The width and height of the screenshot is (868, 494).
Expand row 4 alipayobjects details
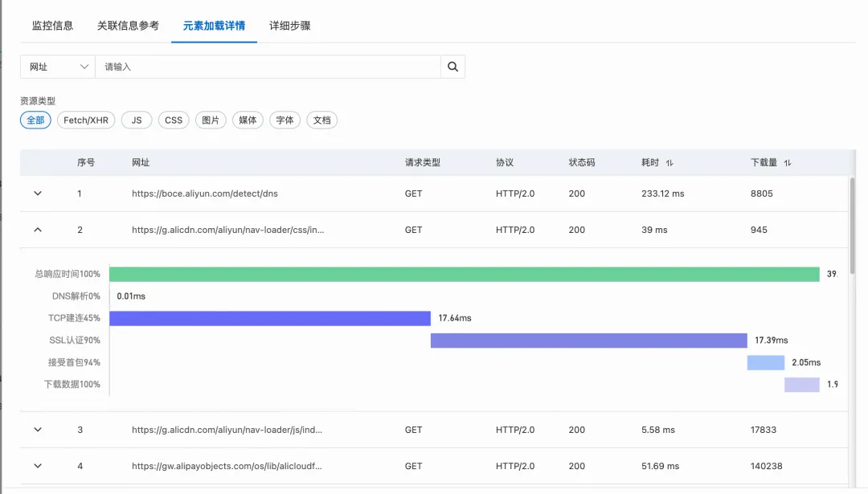pos(38,466)
